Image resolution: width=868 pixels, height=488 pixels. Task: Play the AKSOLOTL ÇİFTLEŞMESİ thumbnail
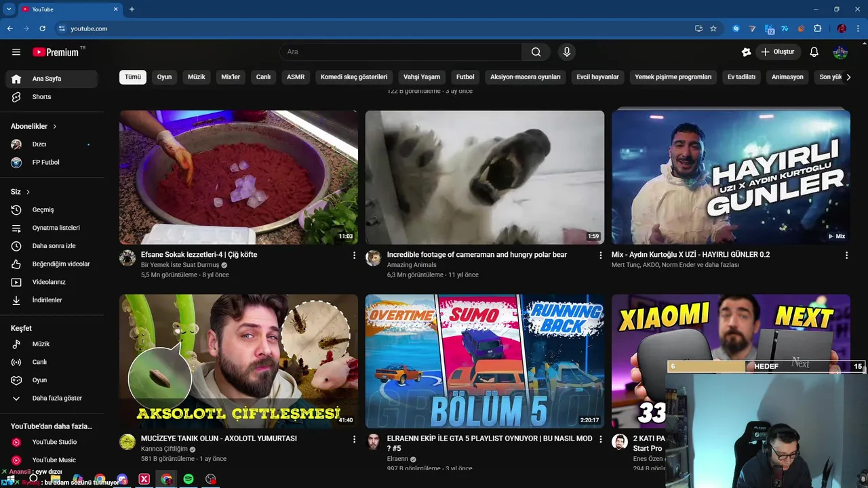pos(239,361)
